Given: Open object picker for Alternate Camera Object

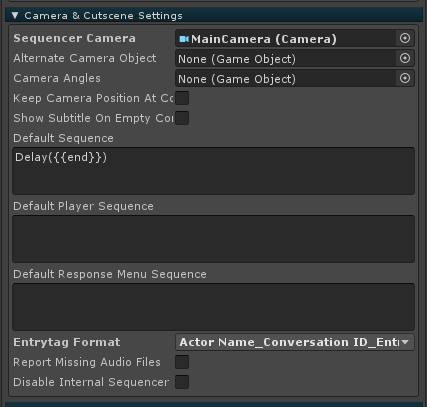Looking at the screenshot, I should click(x=405, y=58).
